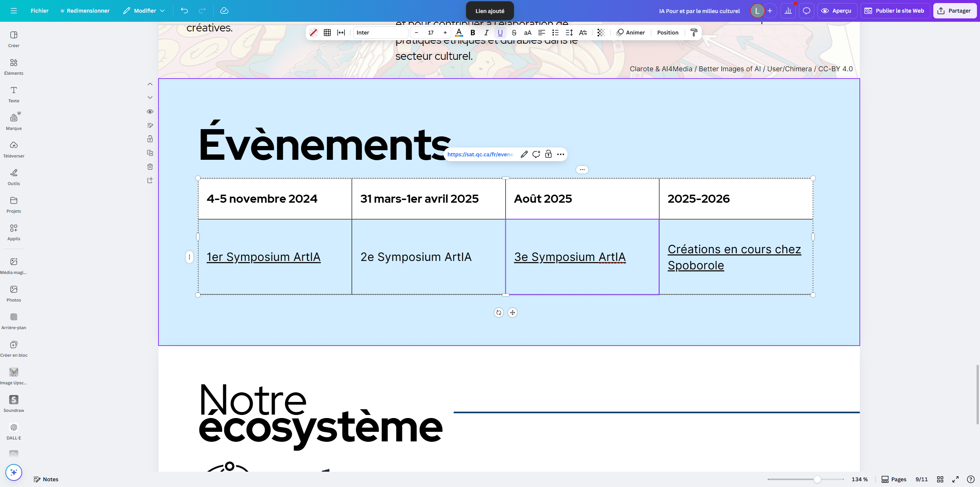Click Publier le site Web
Image resolution: width=980 pixels, height=487 pixels.
(x=895, y=11)
